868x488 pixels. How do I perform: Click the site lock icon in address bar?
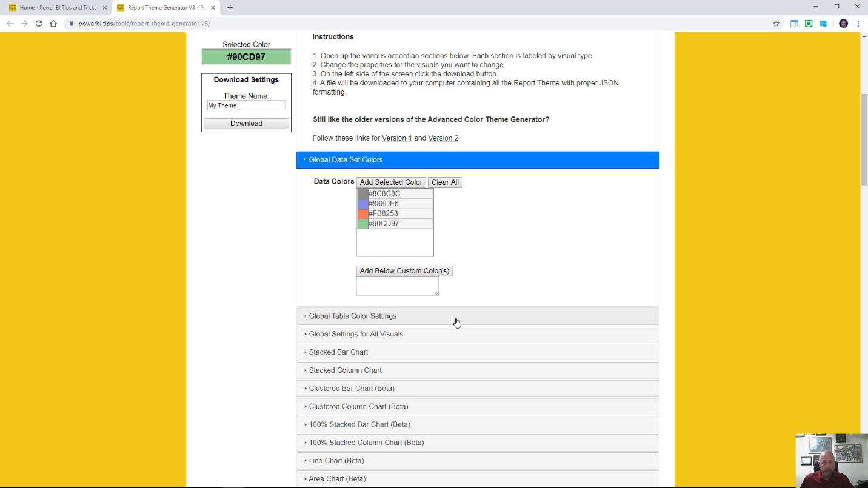click(x=71, y=24)
